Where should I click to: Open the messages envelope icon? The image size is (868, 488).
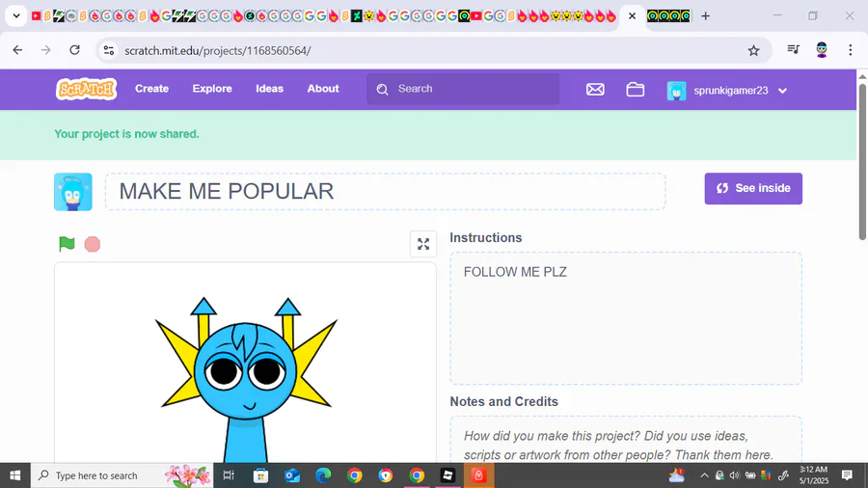tap(595, 89)
